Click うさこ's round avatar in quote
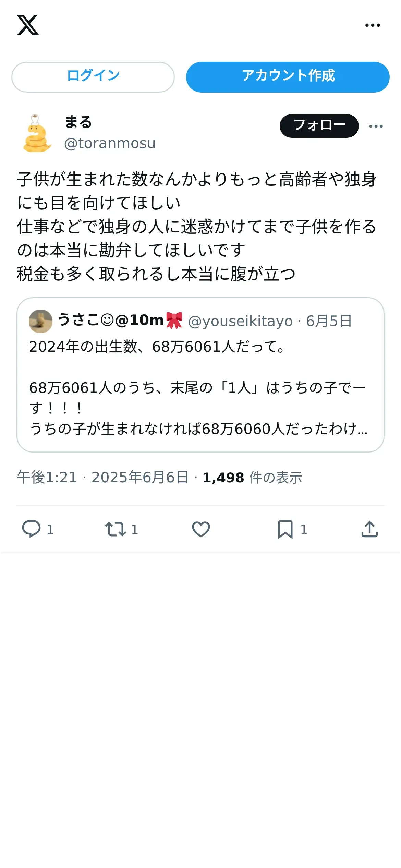 point(41,321)
